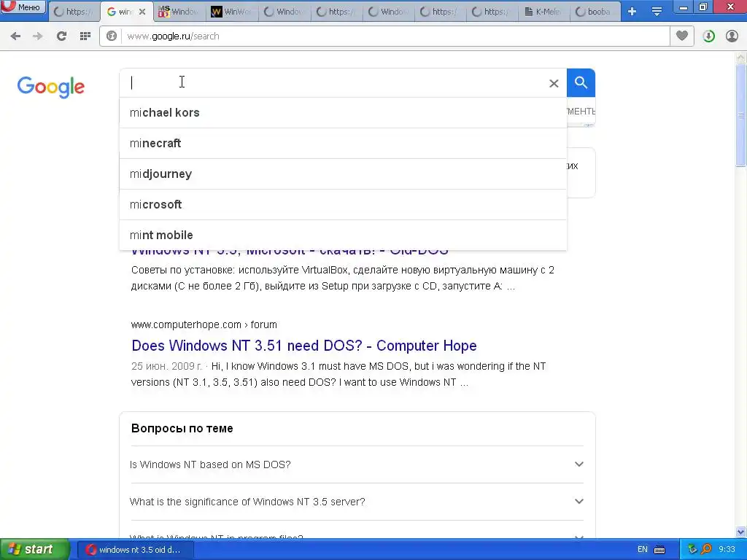Viewport: 747px width, 560px height.
Task: Go forward to the next page
Action: pyautogui.click(x=38, y=36)
